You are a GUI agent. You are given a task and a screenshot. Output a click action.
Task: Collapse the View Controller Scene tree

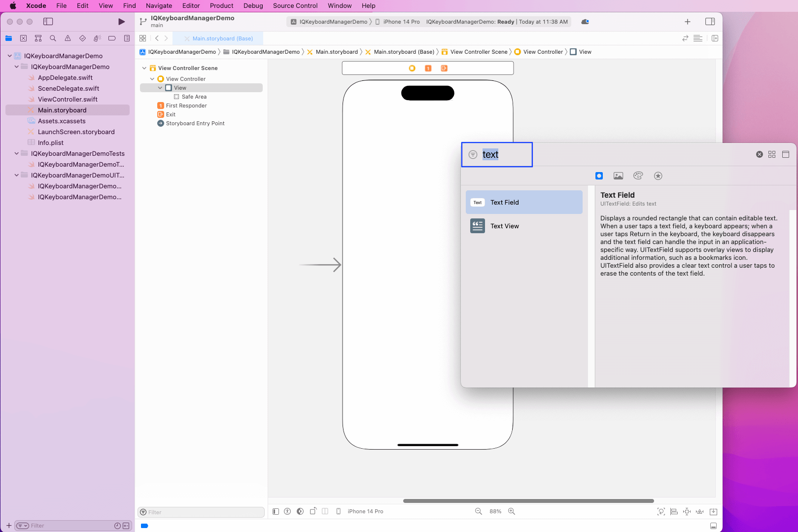(x=144, y=68)
